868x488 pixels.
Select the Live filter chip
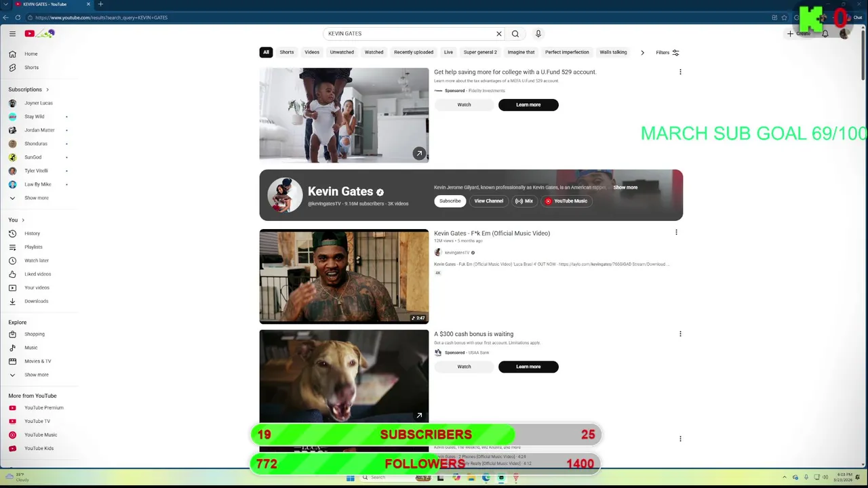(x=448, y=52)
